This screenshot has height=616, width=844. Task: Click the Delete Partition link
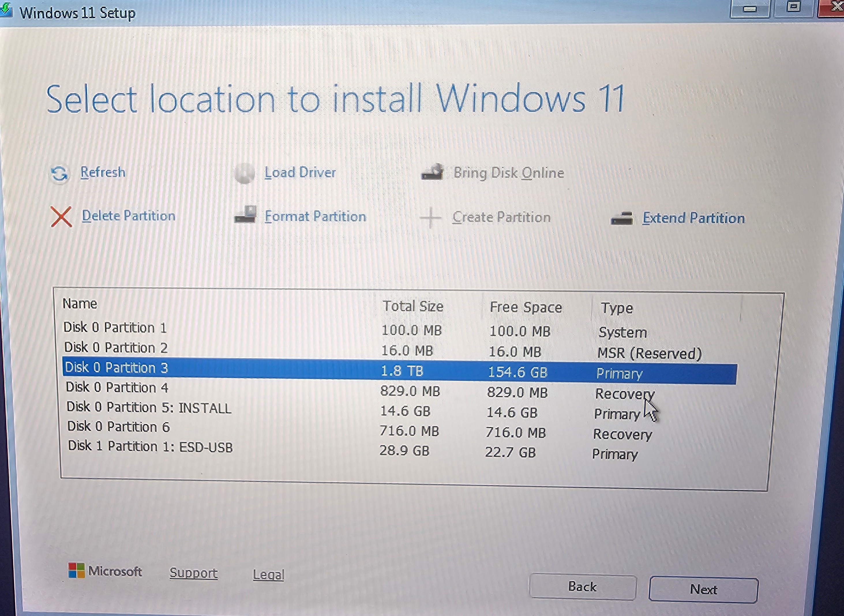click(x=129, y=216)
